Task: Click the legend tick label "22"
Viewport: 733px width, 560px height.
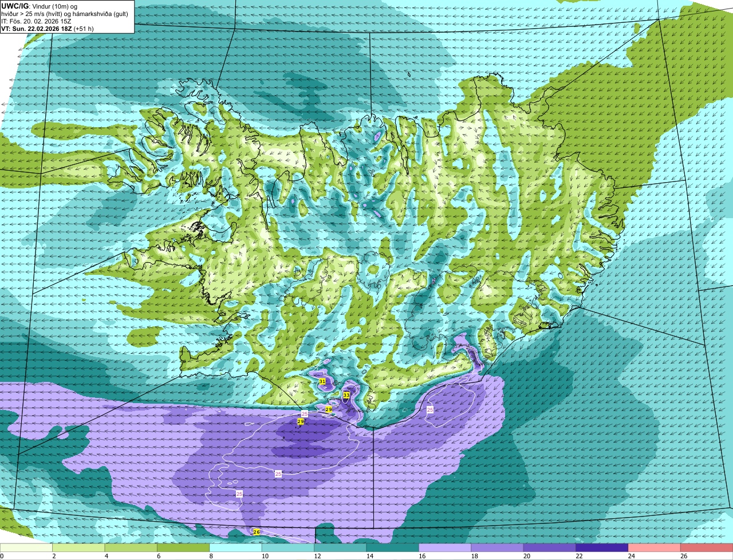Action: click(x=579, y=556)
